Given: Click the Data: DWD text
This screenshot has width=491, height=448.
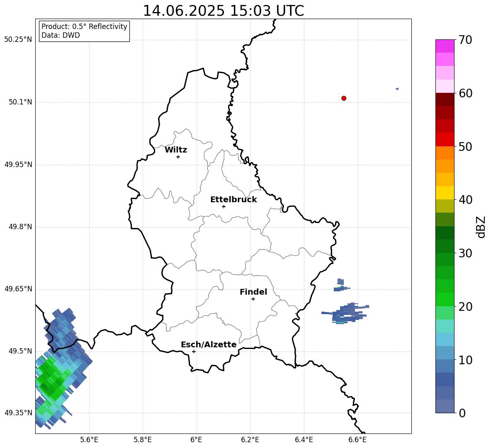Looking at the screenshot, I should point(61,35).
